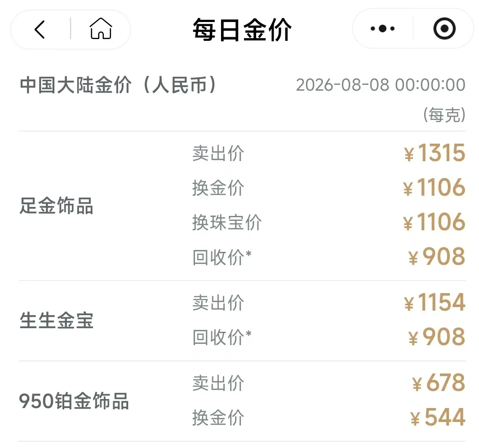Tap 950铂金饰品 卖出价 ¥678 value
Viewport: 479px width, 448px height.
(439, 383)
